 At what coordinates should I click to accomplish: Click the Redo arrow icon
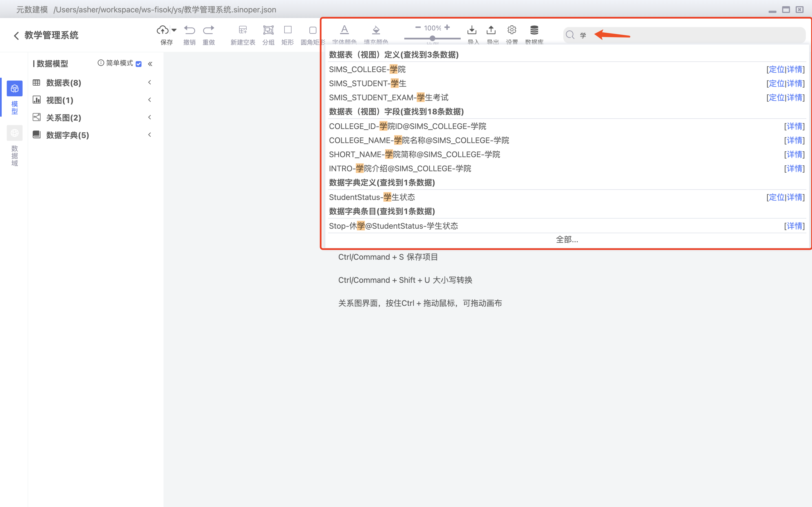pyautogui.click(x=208, y=30)
